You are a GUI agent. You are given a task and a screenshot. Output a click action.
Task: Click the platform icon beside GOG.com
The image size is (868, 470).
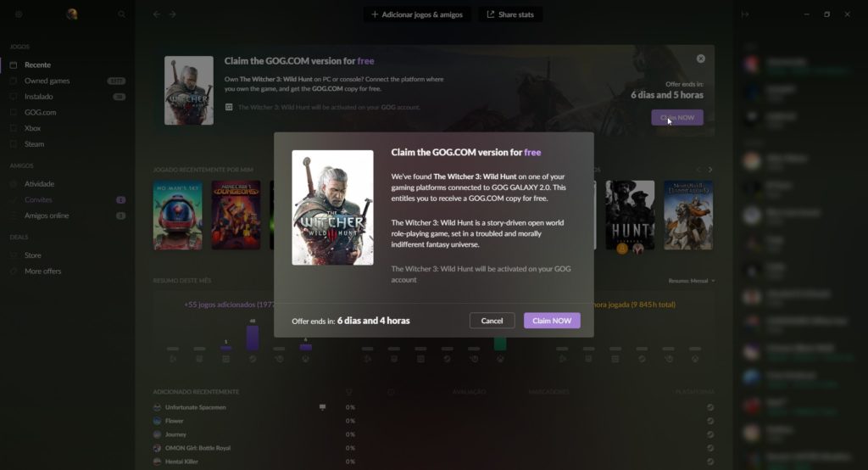pos(14,113)
